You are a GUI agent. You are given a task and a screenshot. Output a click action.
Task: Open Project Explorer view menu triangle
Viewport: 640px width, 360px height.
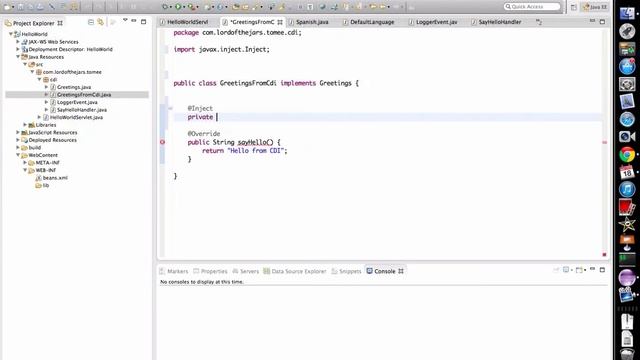pos(125,20)
